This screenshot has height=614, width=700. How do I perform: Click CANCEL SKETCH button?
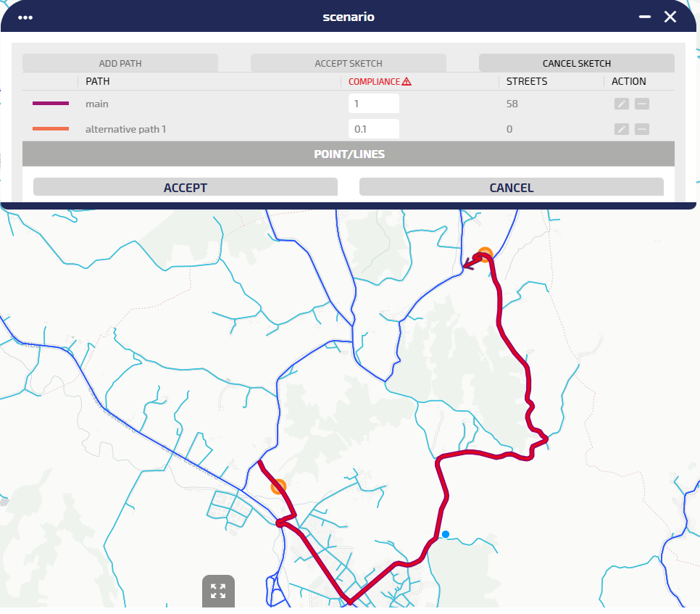[576, 63]
